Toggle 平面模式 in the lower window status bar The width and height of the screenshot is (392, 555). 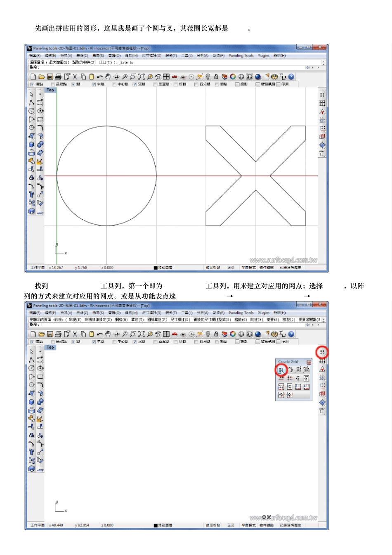click(248, 525)
